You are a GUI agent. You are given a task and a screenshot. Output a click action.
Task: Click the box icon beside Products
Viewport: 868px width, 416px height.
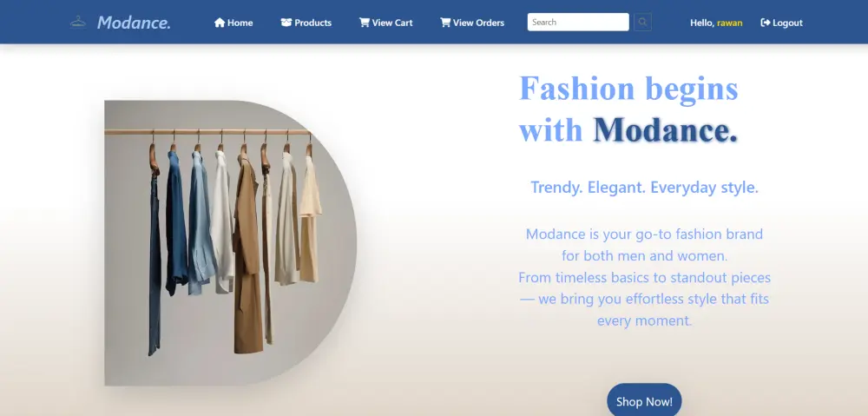tap(286, 23)
